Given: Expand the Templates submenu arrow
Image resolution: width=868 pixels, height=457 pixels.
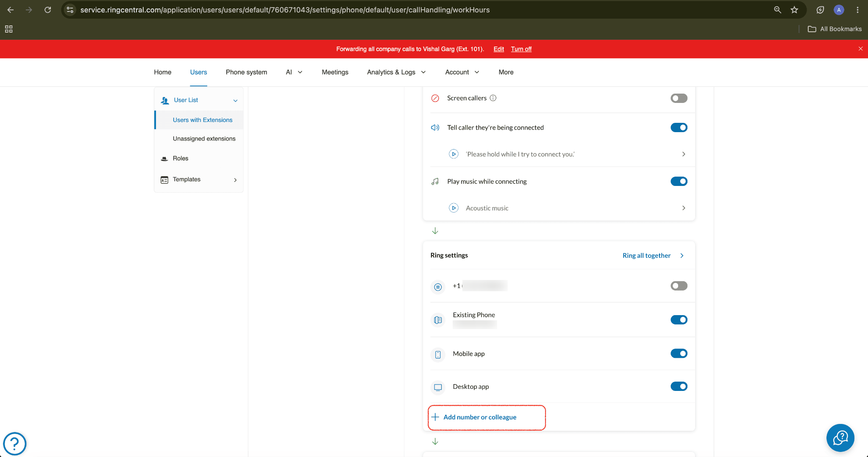Looking at the screenshot, I should coord(235,180).
